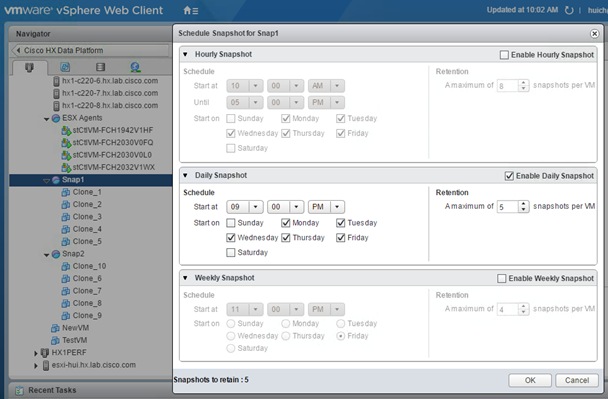Click the refresh icon next to update time

[x=569, y=10]
